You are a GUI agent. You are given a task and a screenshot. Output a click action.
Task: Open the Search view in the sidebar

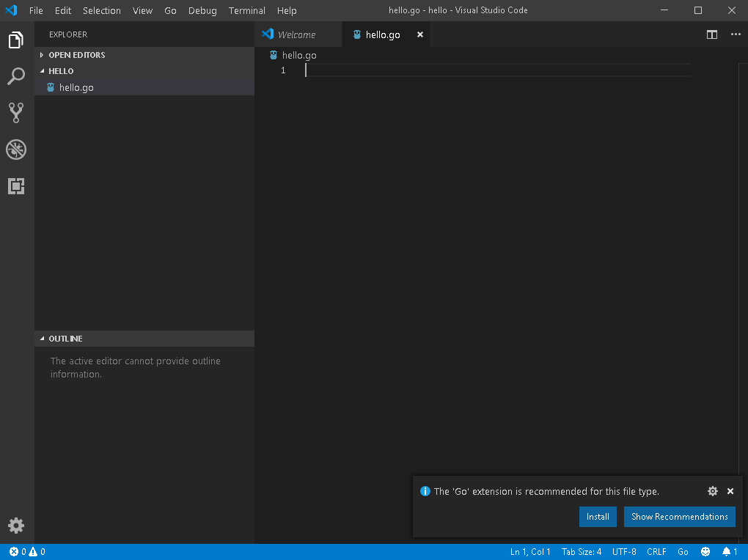click(16, 76)
